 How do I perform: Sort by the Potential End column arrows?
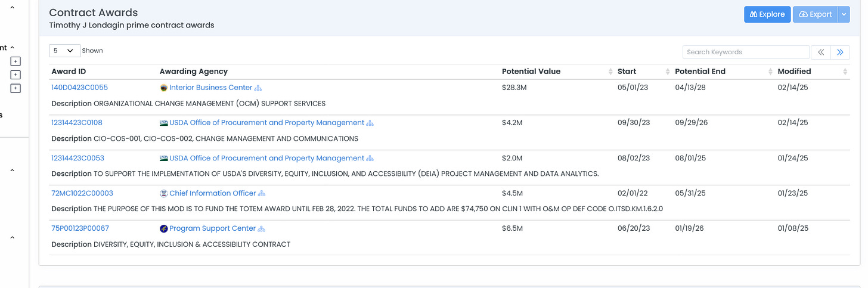[770, 72]
